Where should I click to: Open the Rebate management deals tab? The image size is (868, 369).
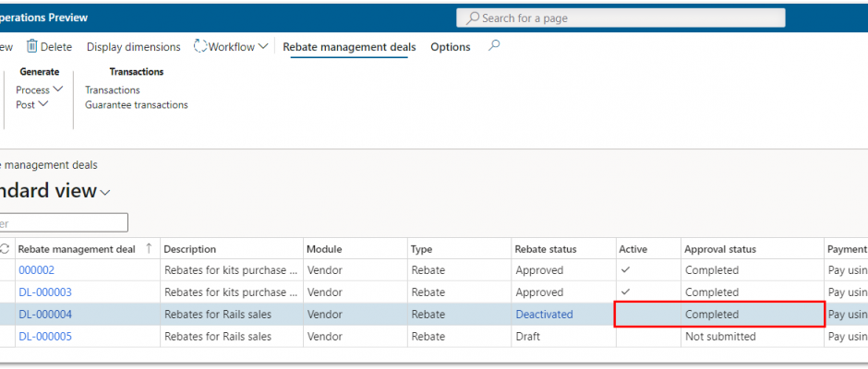pyautogui.click(x=349, y=47)
